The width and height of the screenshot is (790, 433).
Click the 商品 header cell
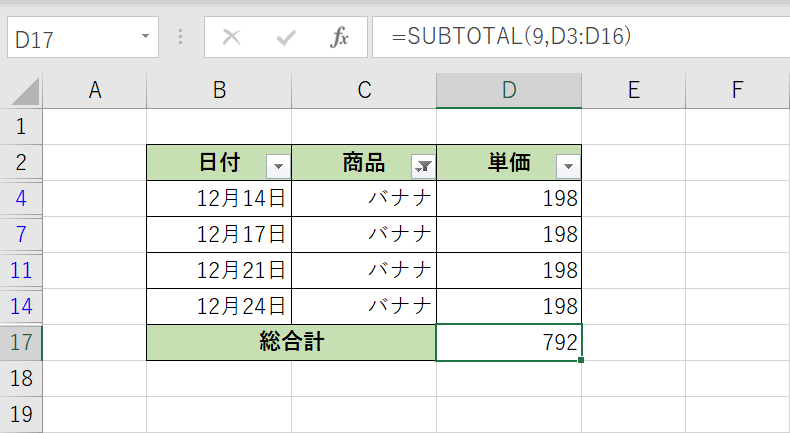364,163
